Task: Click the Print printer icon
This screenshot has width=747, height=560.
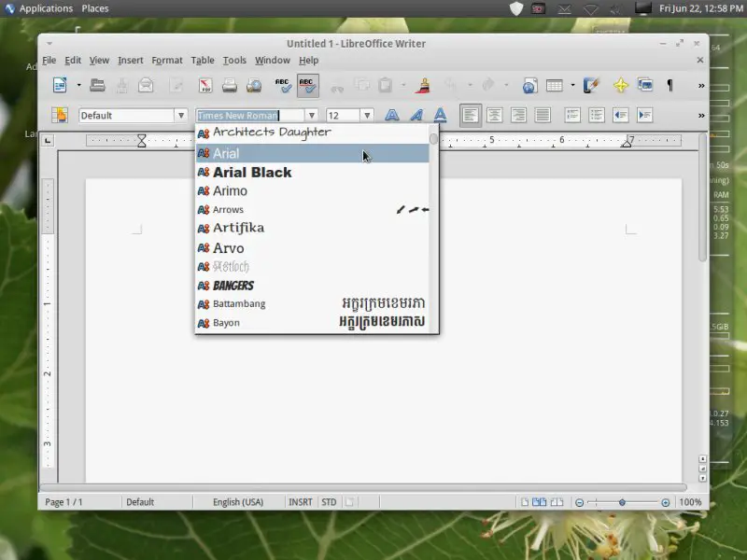Action: (230, 85)
